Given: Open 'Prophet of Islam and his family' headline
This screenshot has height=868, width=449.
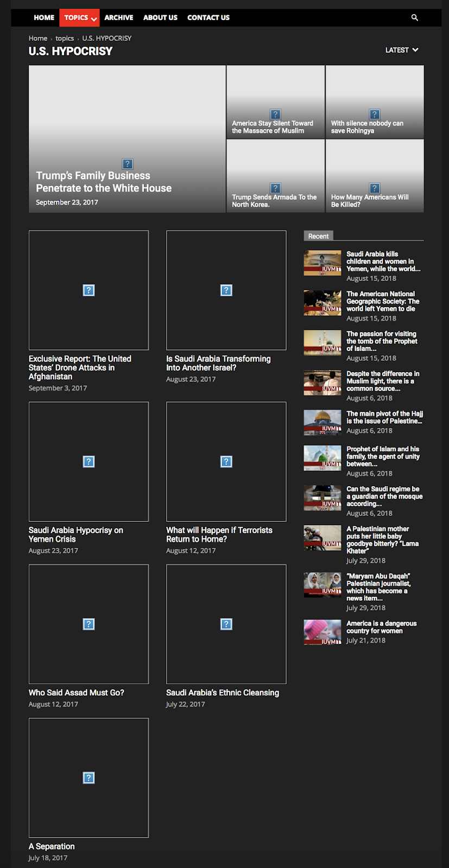Looking at the screenshot, I should tap(383, 456).
